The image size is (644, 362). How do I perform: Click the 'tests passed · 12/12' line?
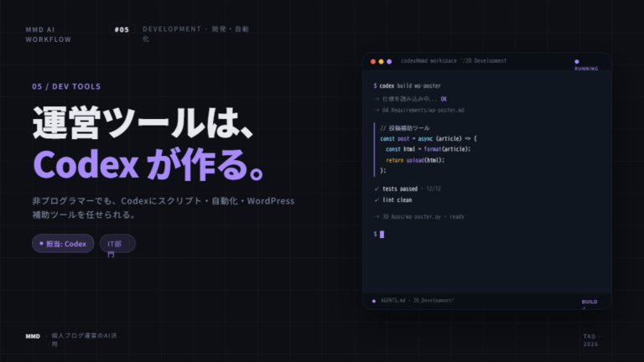coord(408,189)
